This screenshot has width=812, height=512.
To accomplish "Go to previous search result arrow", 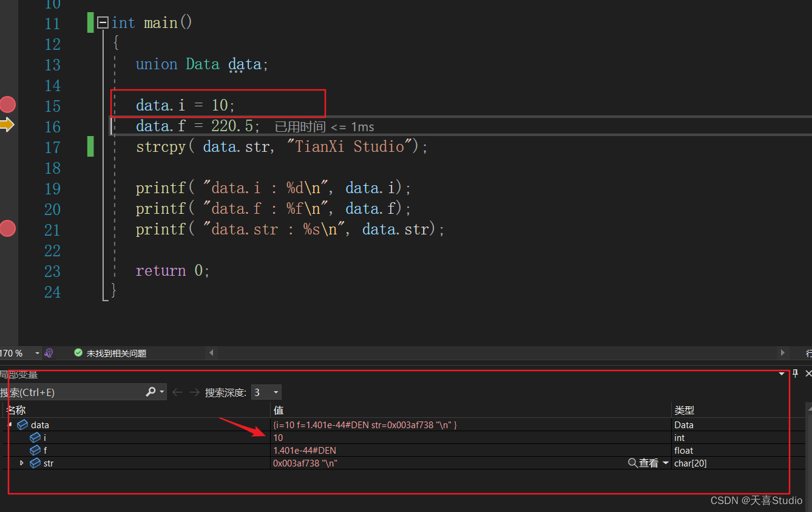I will pos(177,392).
